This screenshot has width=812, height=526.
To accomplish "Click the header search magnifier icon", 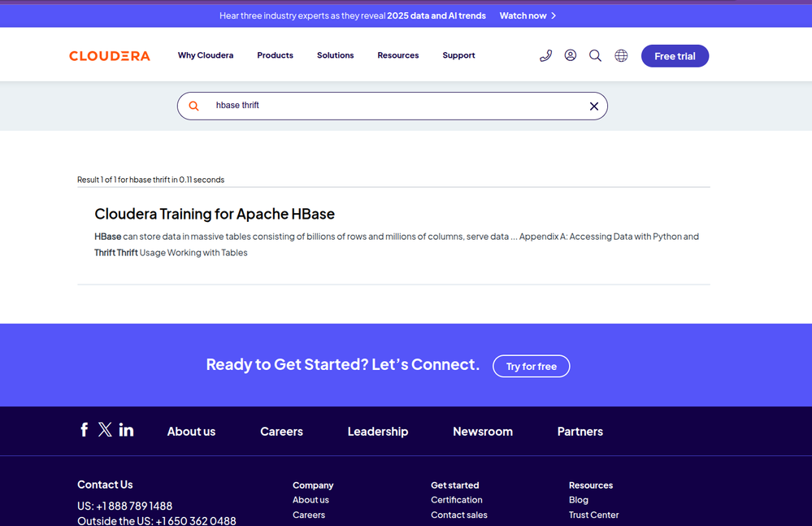I will click(595, 55).
